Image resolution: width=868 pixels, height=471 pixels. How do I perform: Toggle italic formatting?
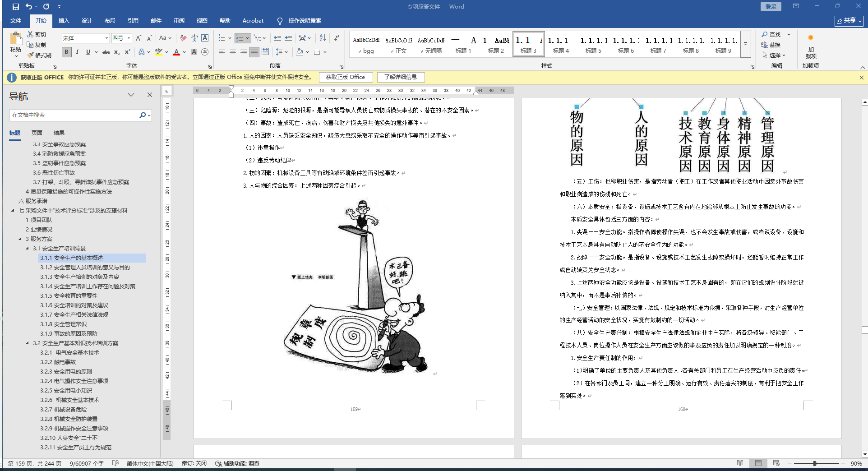(x=77, y=52)
